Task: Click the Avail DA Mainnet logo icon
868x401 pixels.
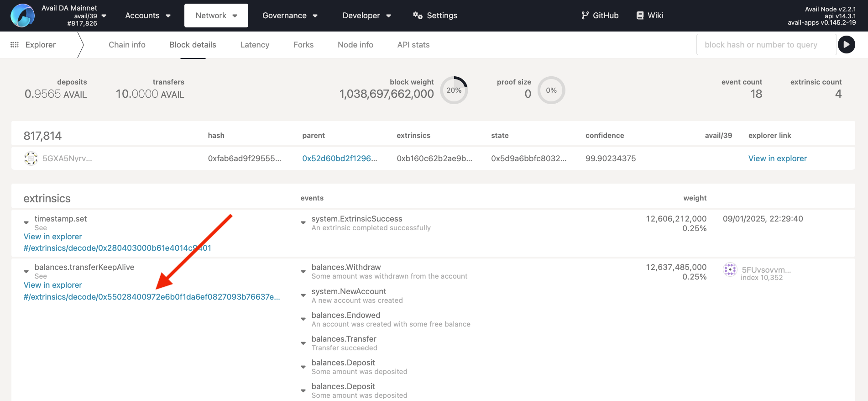Action: pyautogui.click(x=22, y=16)
